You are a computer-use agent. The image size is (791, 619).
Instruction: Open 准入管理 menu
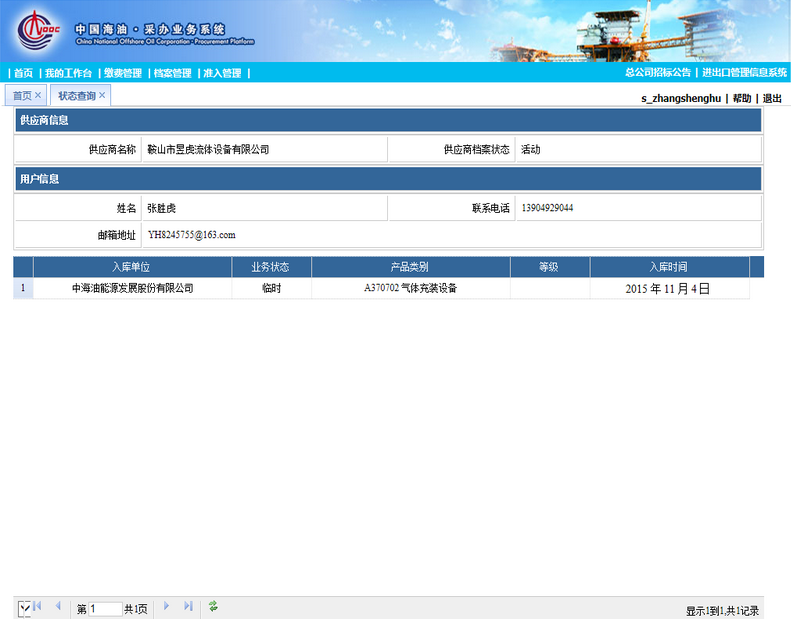[x=222, y=73]
